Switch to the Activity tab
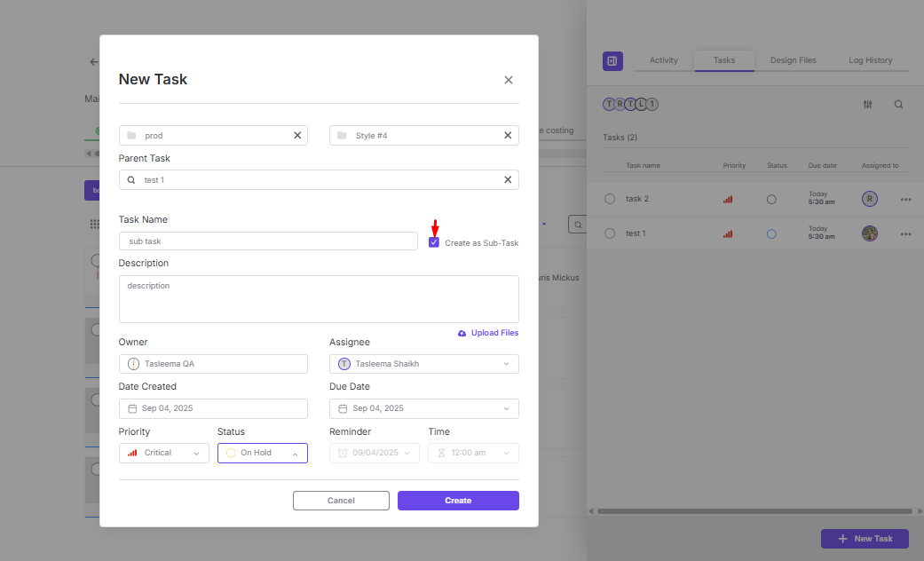The image size is (924, 561). tap(663, 60)
